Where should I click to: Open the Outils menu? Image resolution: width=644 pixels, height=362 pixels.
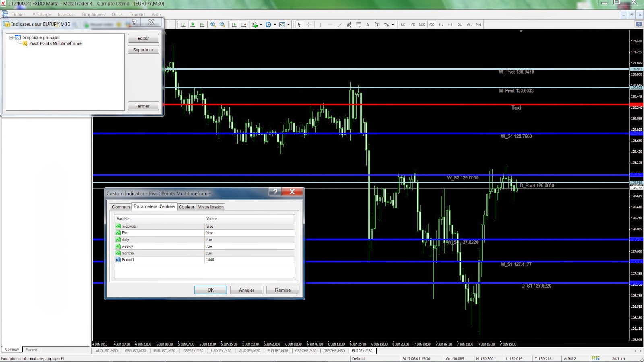pyautogui.click(x=117, y=14)
